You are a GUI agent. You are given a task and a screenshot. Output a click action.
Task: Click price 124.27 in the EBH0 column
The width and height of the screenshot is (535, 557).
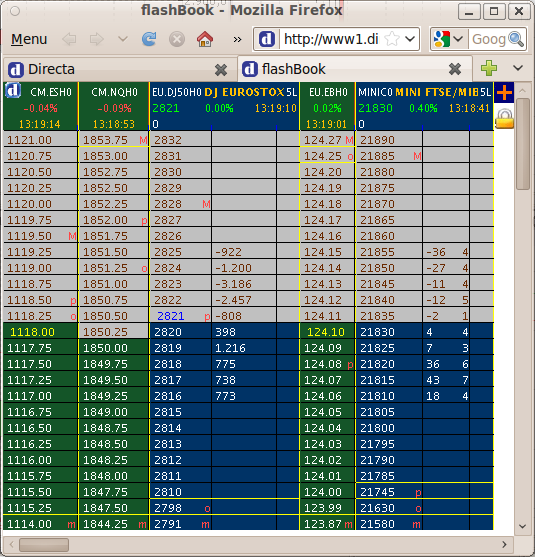tap(323, 140)
